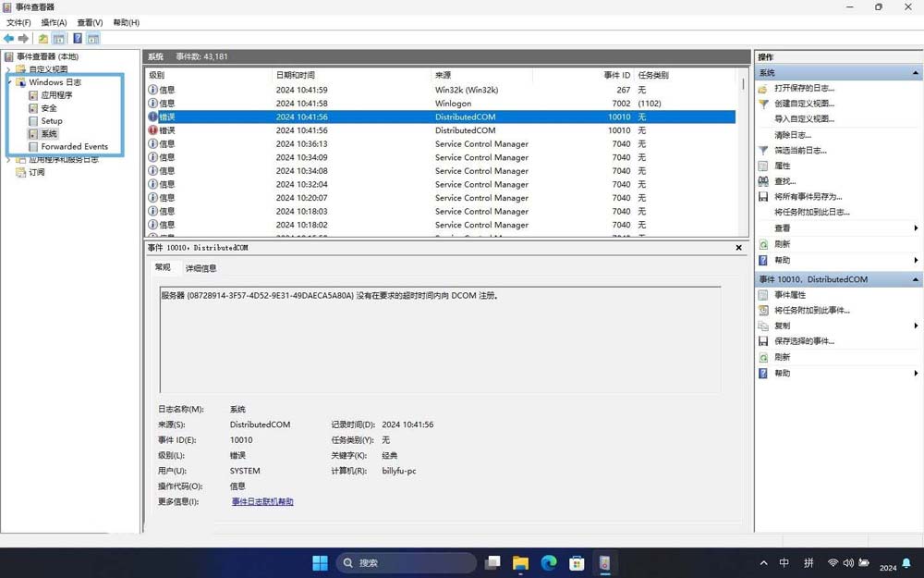Switch to the 详细信息 tab
Image resolution: width=924 pixels, height=578 pixels.
[x=201, y=267]
